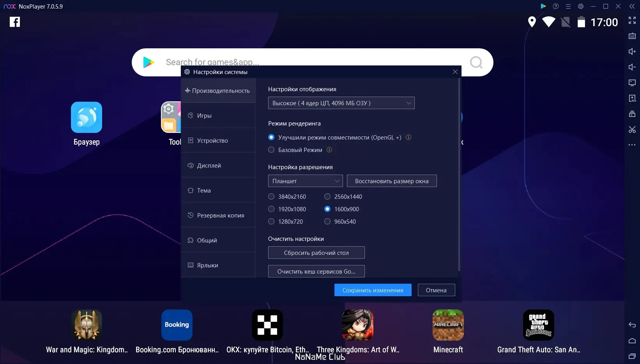Cancel settings with Отмена button
Viewport: 640px width, 364px height.
[437, 290]
